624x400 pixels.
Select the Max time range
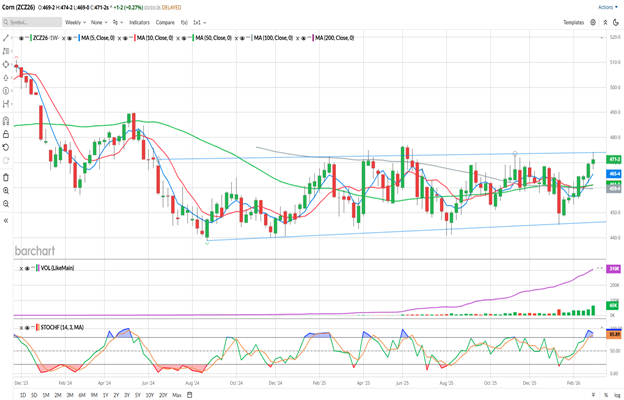177,395
